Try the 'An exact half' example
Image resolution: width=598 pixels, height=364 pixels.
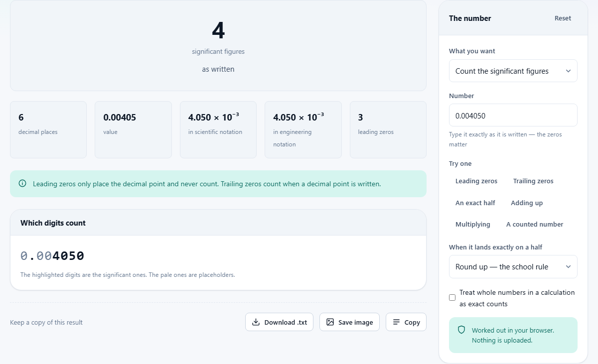coord(475,203)
